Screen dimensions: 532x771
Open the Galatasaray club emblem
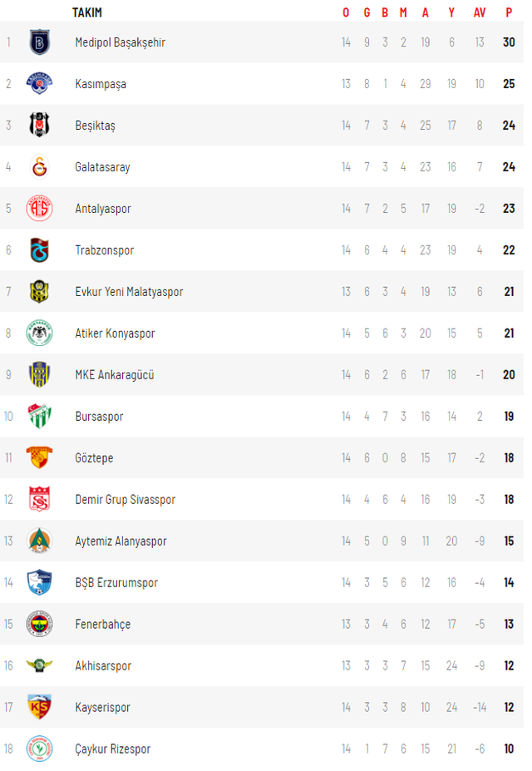click(40, 166)
